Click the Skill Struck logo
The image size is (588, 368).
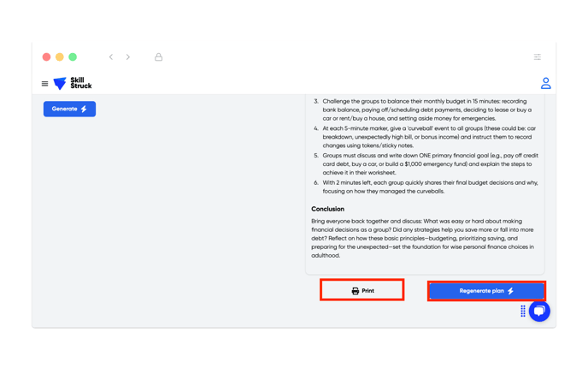point(73,83)
